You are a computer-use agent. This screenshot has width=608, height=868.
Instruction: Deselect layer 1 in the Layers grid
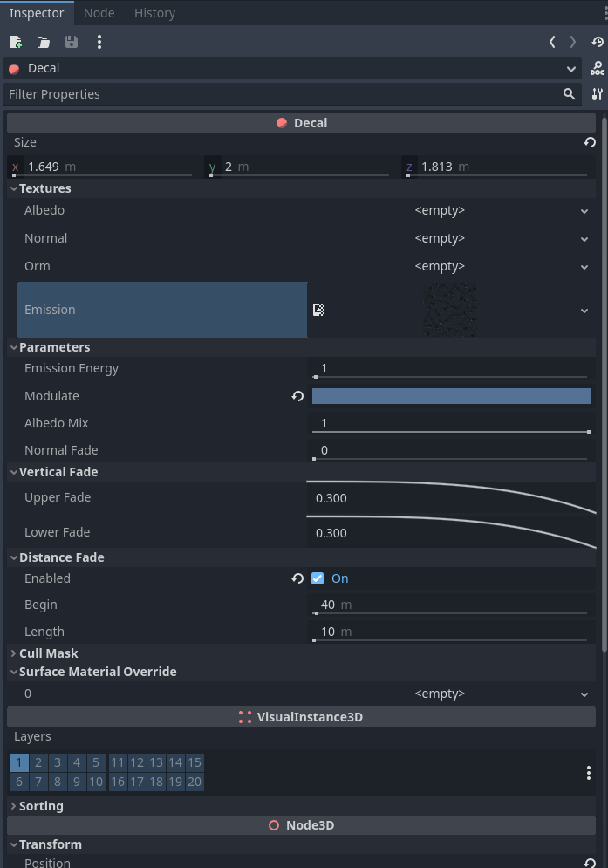pyautogui.click(x=18, y=762)
